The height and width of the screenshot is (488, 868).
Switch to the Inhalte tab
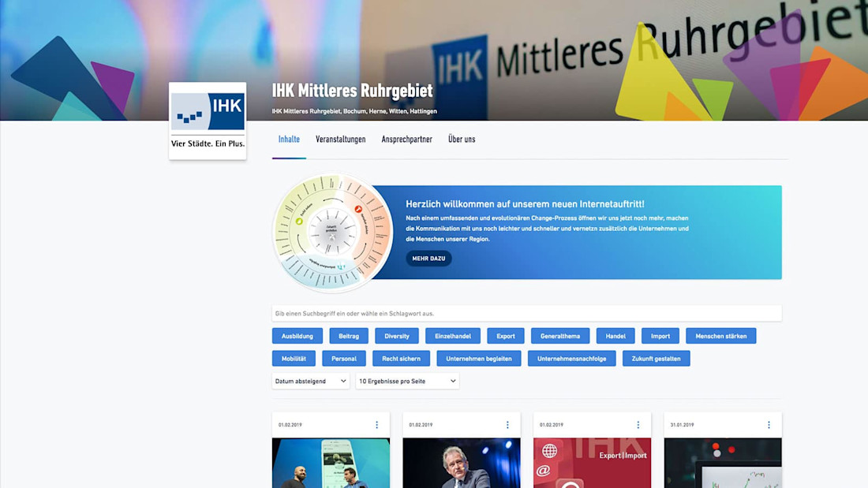[289, 140]
